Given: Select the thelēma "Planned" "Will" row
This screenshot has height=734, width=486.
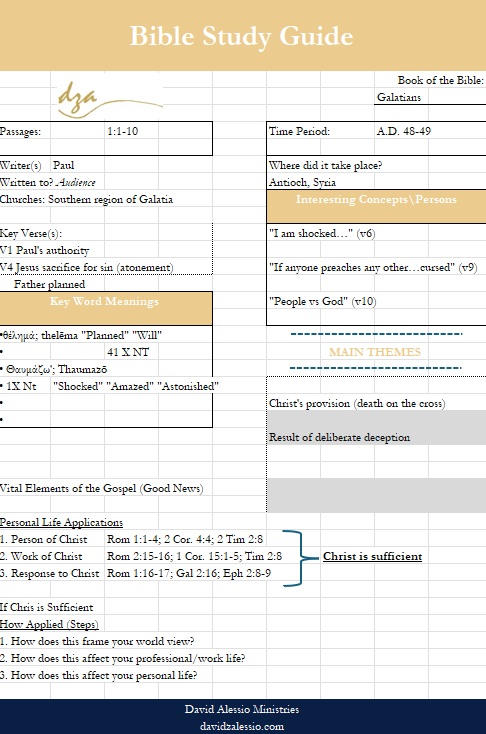Looking at the screenshot, I should point(81,335).
